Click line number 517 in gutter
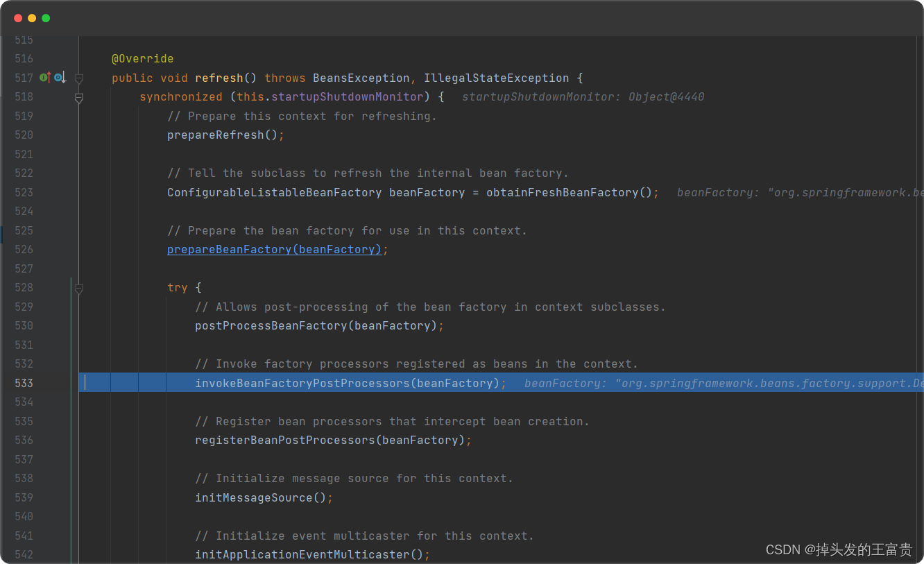The height and width of the screenshot is (564, 924). (24, 78)
